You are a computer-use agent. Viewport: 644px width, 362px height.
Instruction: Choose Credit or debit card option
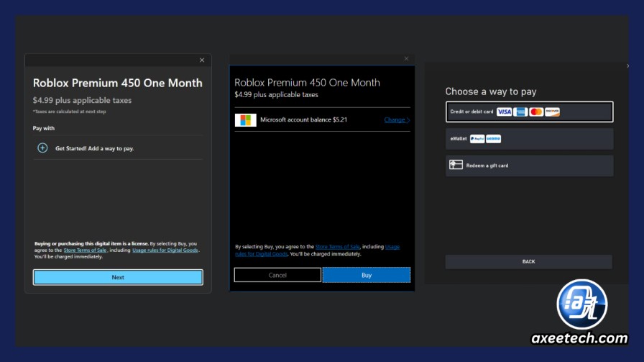click(x=530, y=112)
